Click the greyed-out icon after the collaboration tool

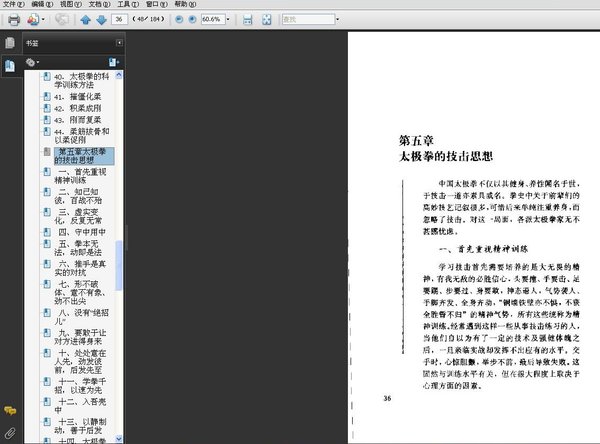click(62, 20)
